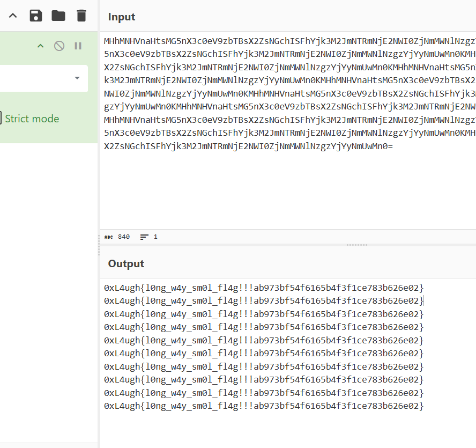Collapse the recipe pane with top chevron
This screenshot has width=476, height=448.
click(x=13, y=16)
